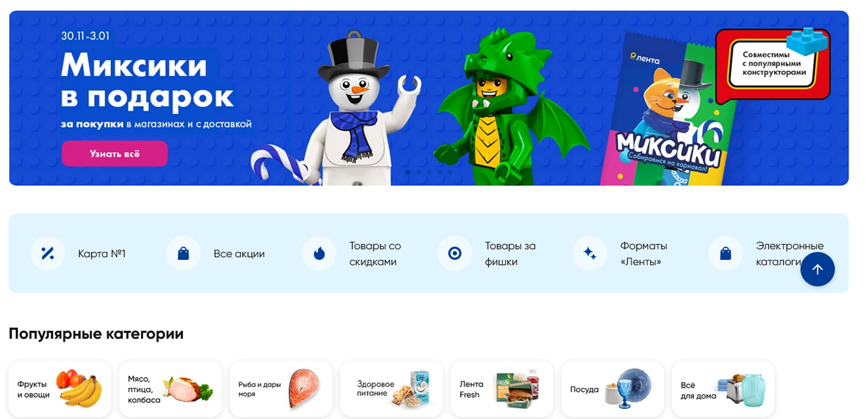
Task: Click the bag icon for Электронные каталоги
Action: pyautogui.click(x=726, y=253)
